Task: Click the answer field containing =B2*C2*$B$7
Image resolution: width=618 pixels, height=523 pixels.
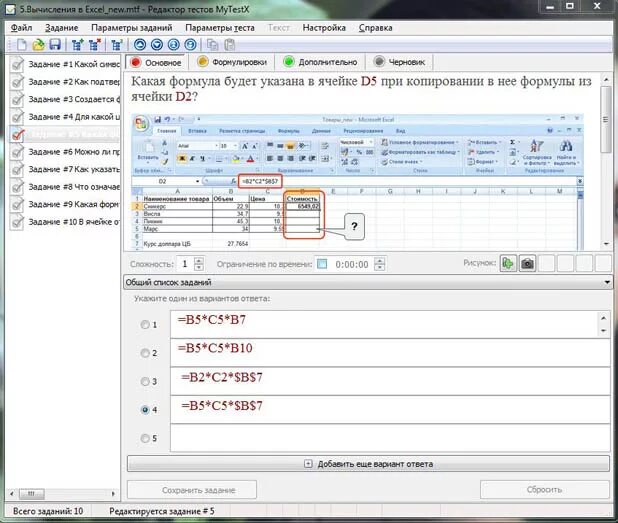Action: (390, 381)
